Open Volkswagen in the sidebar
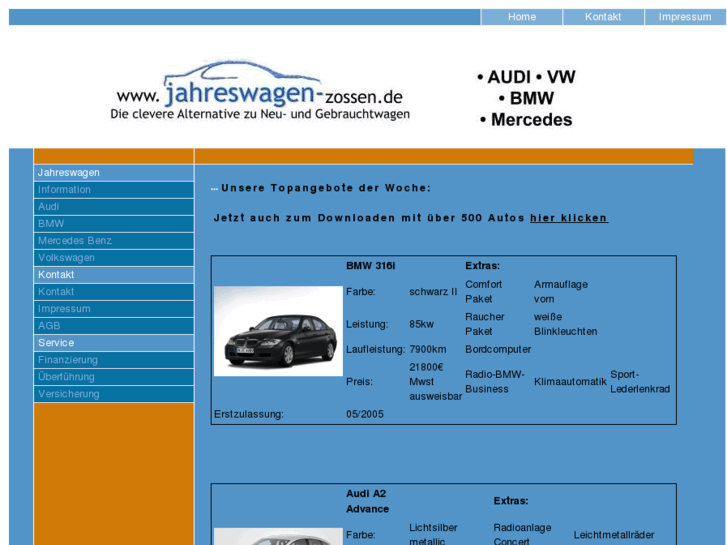Screen dimensions: 727x545 (114, 258)
